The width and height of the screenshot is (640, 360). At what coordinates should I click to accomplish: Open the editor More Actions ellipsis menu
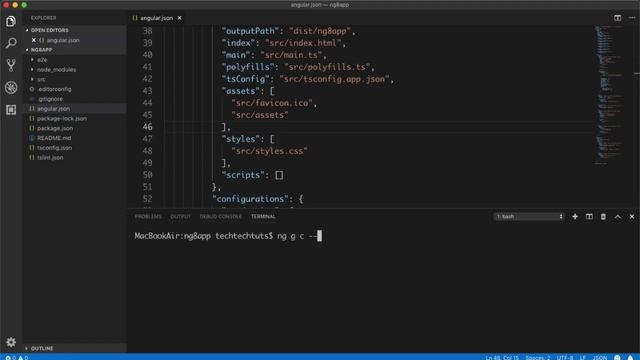pyautogui.click(x=632, y=18)
